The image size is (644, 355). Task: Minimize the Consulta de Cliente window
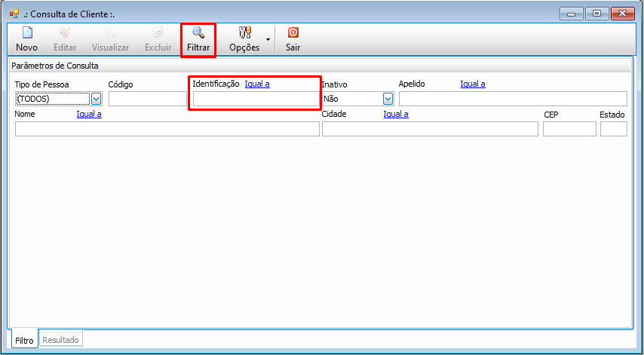(572, 14)
